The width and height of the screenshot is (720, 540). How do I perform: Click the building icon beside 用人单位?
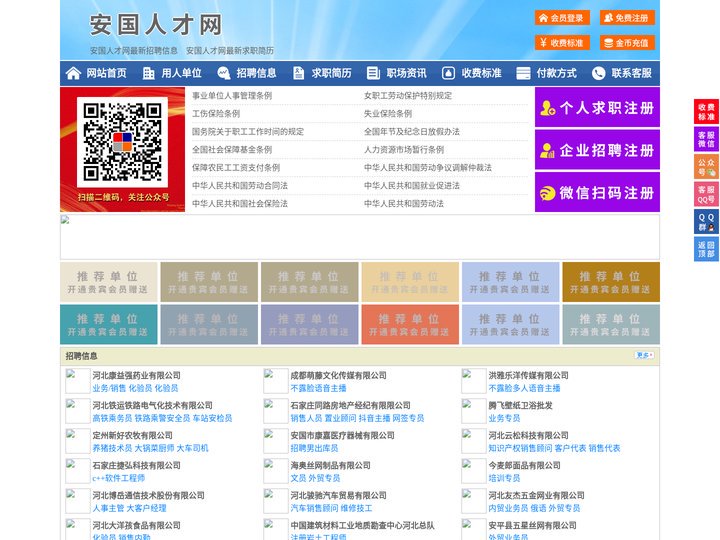(x=148, y=73)
